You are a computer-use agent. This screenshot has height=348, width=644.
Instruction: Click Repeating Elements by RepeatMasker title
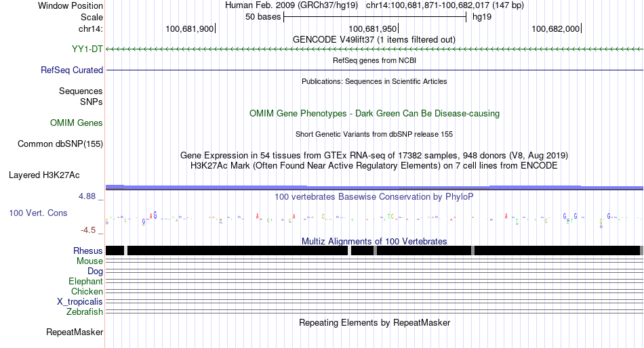point(374,322)
